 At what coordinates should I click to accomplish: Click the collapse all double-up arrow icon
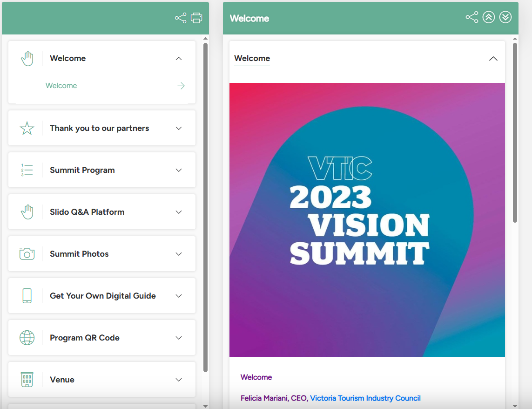pyautogui.click(x=489, y=18)
